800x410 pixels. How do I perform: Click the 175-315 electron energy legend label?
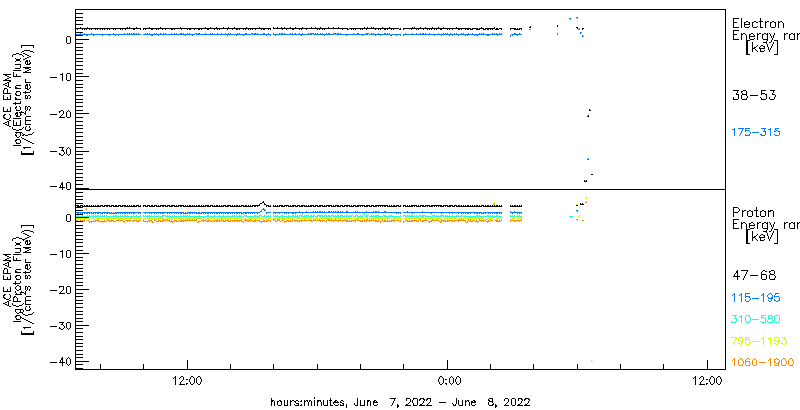click(756, 133)
